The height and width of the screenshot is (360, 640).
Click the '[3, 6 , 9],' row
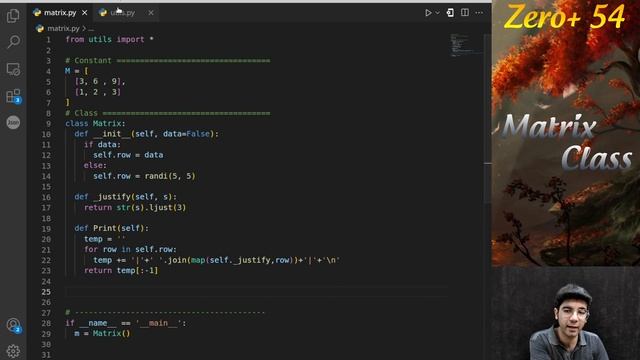point(100,82)
